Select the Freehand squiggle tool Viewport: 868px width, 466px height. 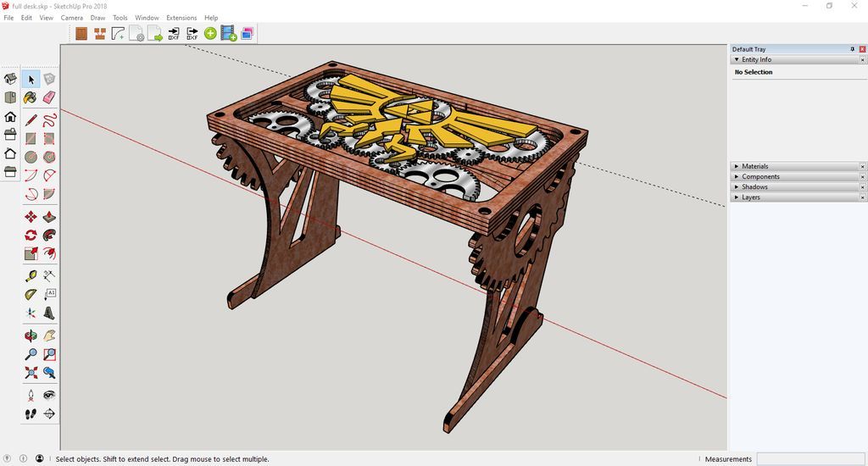[x=49, y=120]
